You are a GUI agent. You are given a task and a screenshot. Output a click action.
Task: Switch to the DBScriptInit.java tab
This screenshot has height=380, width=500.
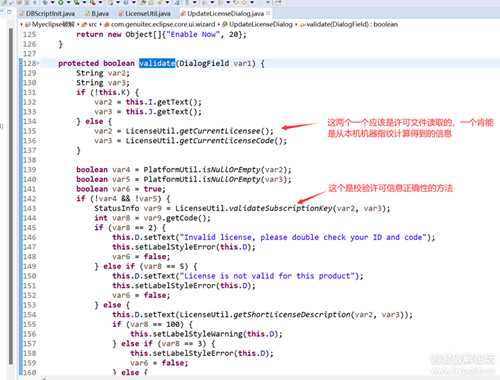point(47,13)
